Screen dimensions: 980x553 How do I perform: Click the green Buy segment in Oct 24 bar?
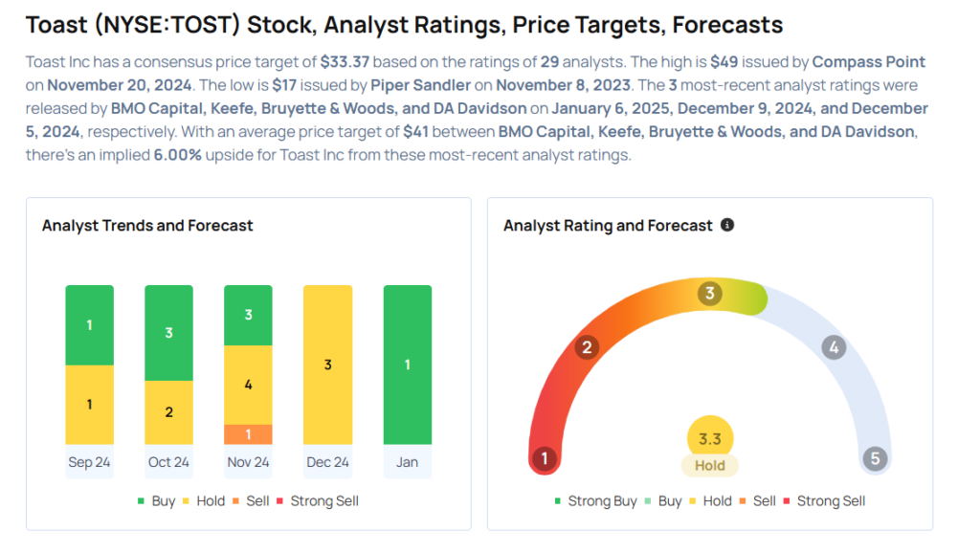pos(168,333)
